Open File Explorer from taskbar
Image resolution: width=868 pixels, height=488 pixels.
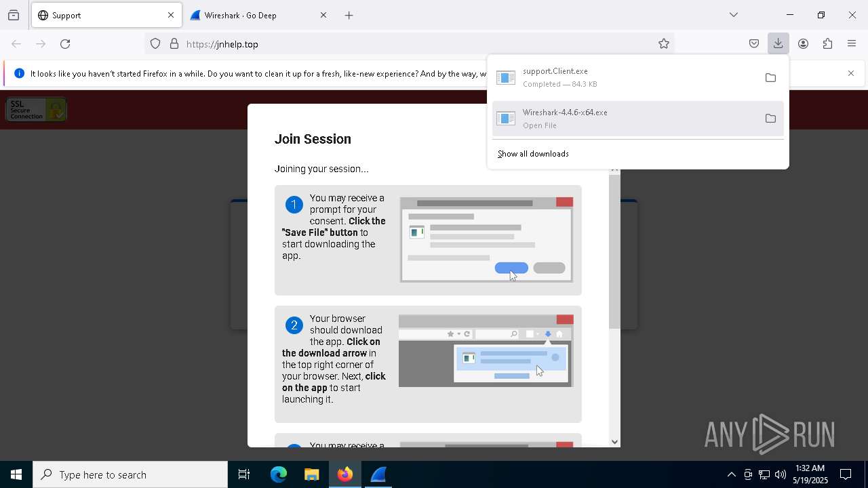(312, 474)
